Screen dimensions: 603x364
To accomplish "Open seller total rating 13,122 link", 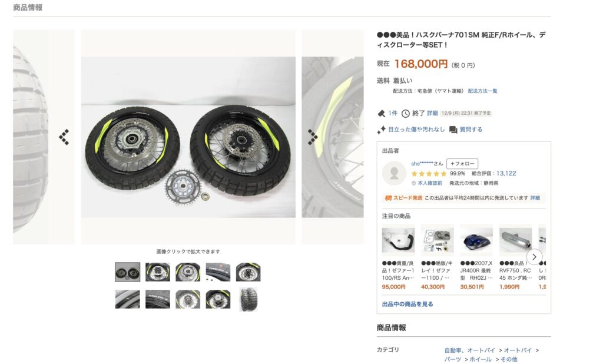I will [x=506, y=173].
